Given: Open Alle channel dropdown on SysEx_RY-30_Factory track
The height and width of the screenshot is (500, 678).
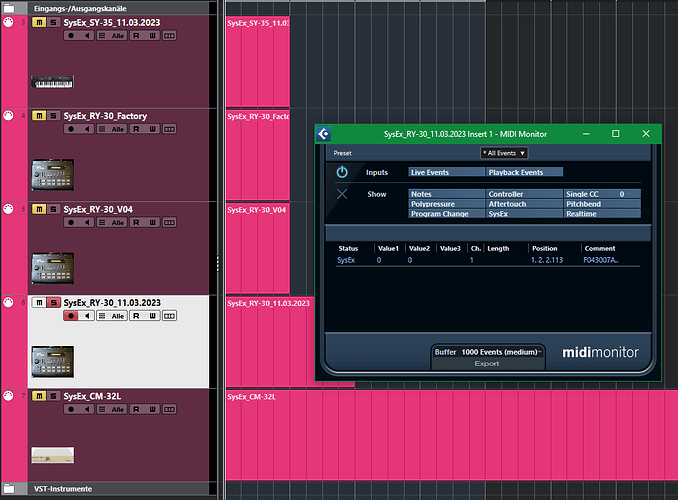Looking at the screenshot, I should coord(117,129).
